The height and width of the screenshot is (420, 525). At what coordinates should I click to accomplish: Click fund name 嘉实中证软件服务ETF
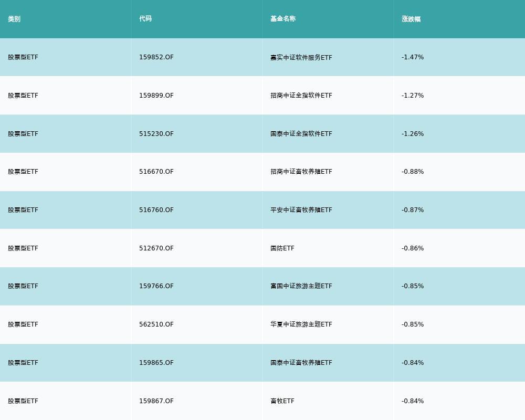click(301, 58)
